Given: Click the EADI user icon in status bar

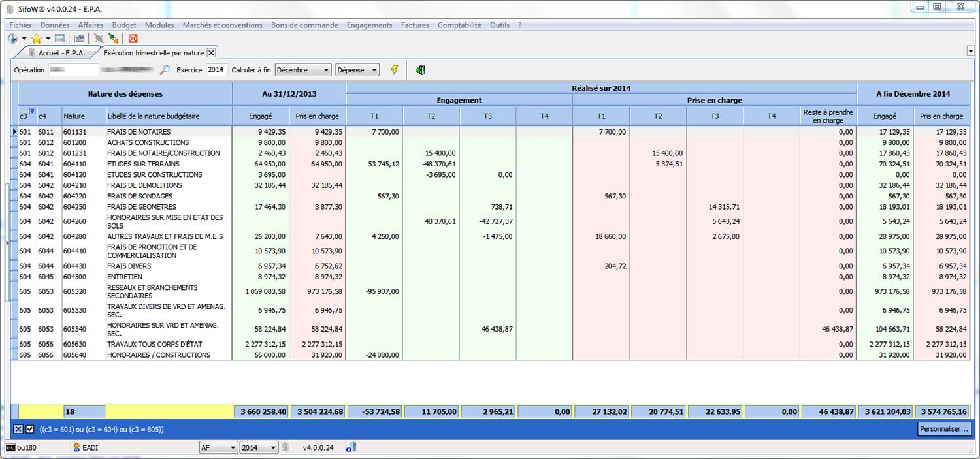Looking at the screenshot, I should (x=76, y=447).
